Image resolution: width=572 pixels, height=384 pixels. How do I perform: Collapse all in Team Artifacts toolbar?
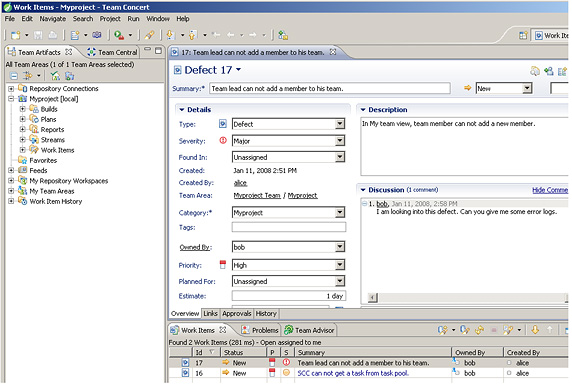[x=14, y=76]
